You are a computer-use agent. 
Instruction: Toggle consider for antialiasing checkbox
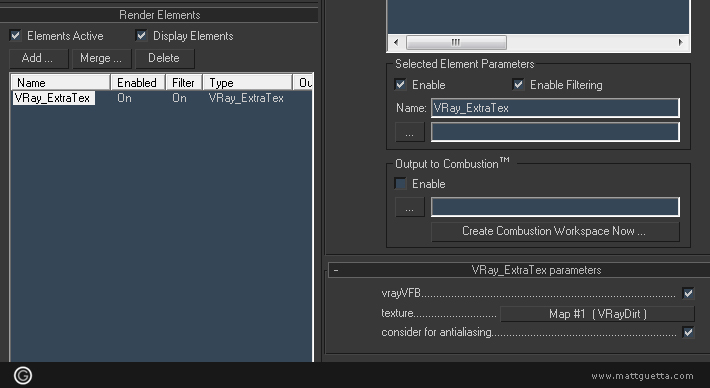688,332
